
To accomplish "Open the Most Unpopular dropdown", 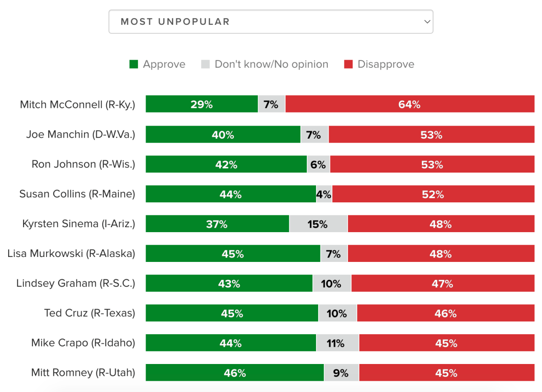I will [270, 22].
